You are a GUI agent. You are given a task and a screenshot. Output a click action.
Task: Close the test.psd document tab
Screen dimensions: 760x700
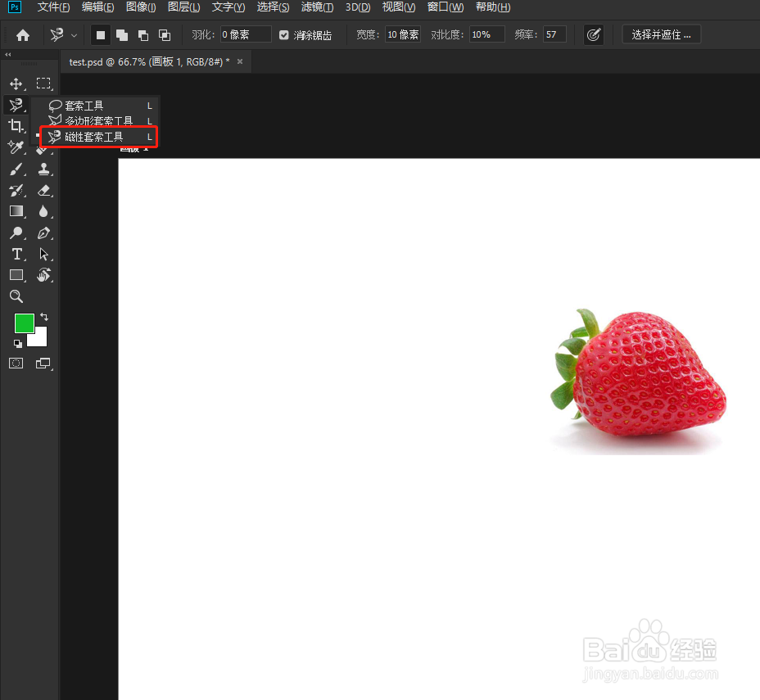(x=239, y=61)
